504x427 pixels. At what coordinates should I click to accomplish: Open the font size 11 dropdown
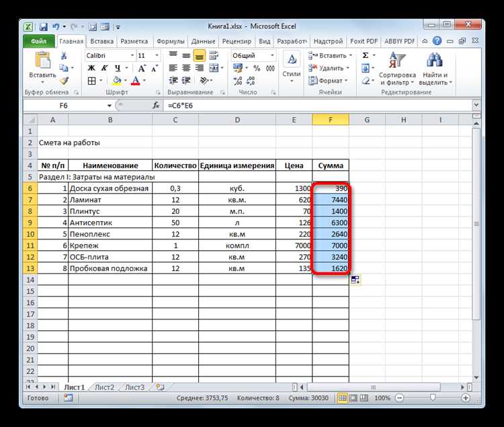tap(157, 56)
